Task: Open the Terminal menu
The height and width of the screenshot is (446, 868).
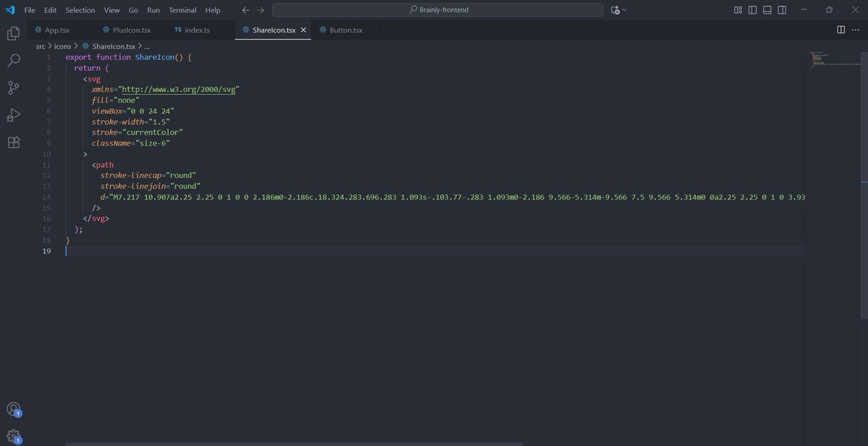Action: (x=183, y=10)
